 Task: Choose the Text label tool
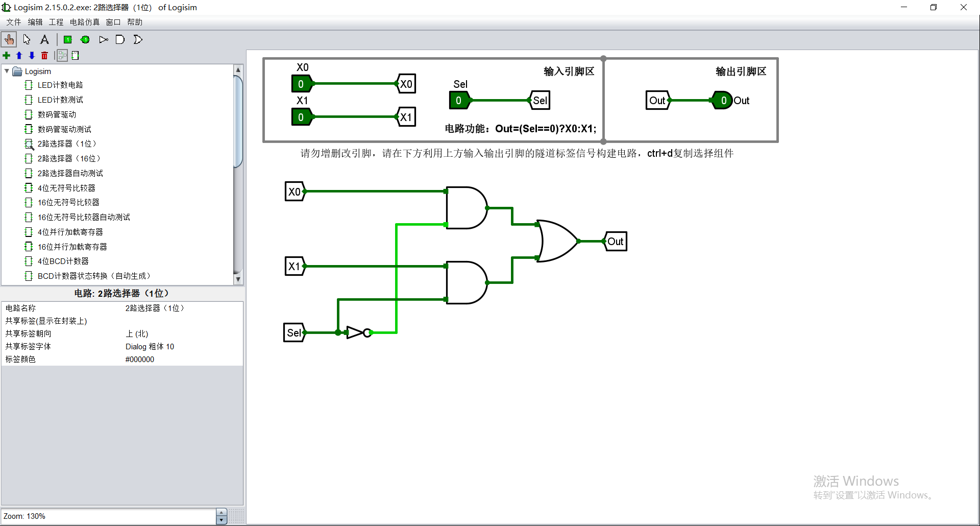(44, 39)
